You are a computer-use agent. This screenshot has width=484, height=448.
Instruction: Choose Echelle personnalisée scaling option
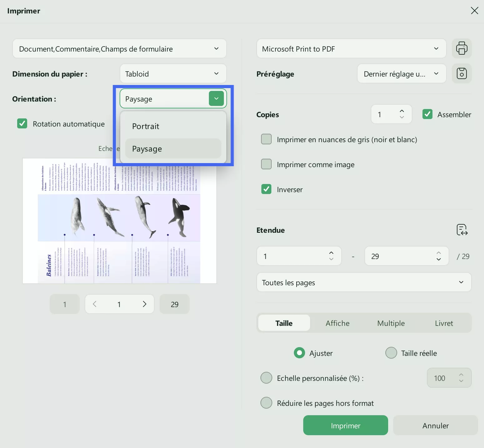pos(266,378)
